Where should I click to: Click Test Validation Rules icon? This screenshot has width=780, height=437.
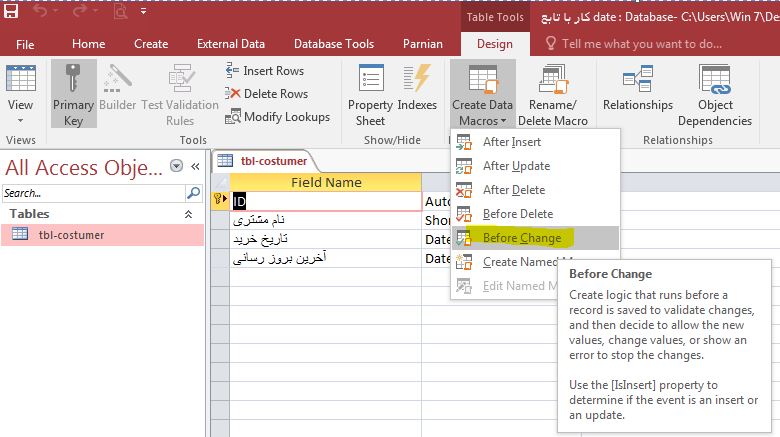pos(180,79)
